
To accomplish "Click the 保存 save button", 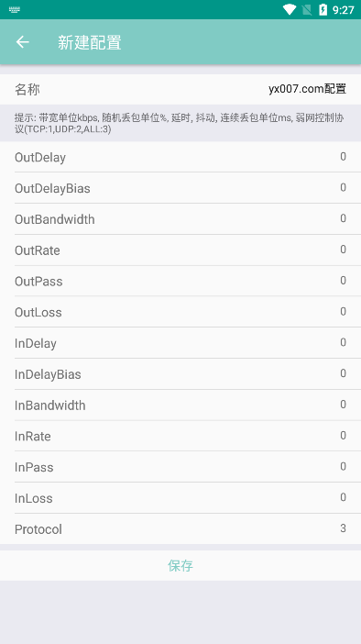I will click(180, 565).
